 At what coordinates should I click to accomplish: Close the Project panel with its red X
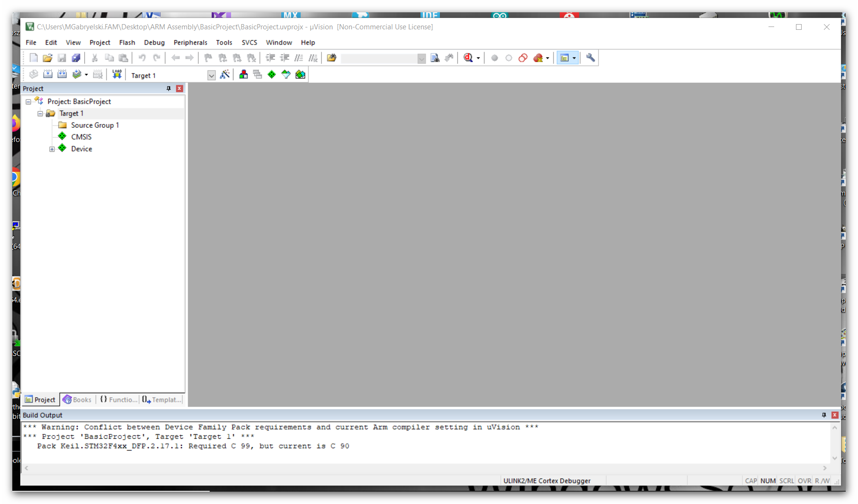[x=179, y=88]
